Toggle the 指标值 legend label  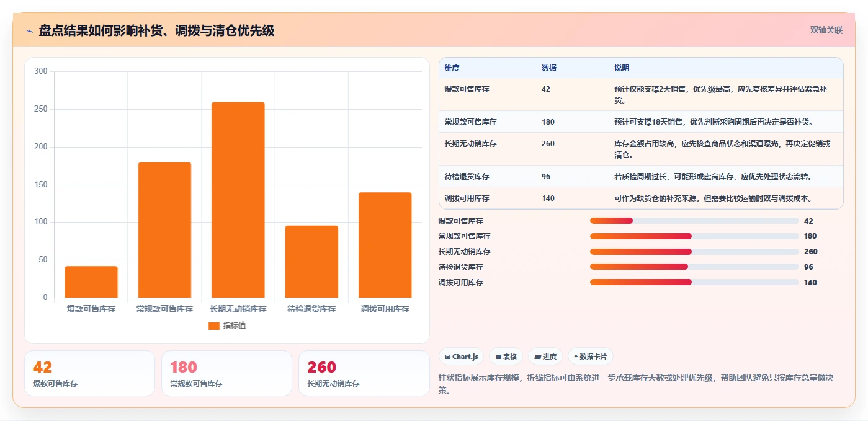tap(235, 326)
